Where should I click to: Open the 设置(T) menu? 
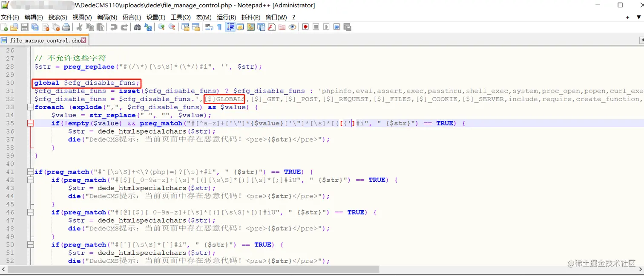[x=156, y=17]
